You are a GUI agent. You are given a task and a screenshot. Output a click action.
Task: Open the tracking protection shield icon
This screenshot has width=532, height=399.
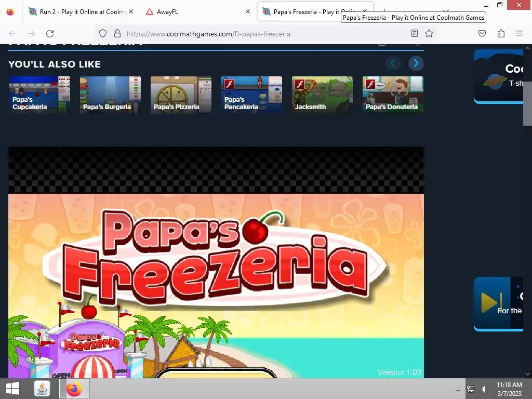(x=103, y=34)
